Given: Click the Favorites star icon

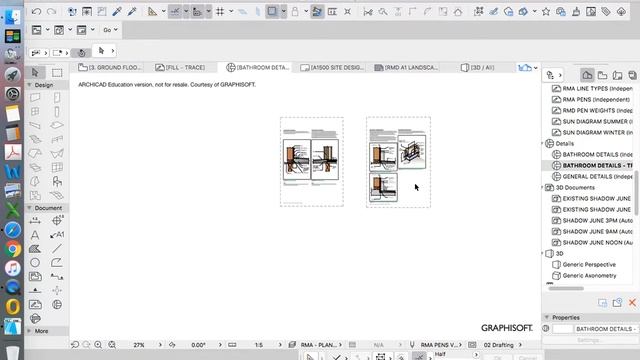Looking at the screenshot, I should coord(546,11).
